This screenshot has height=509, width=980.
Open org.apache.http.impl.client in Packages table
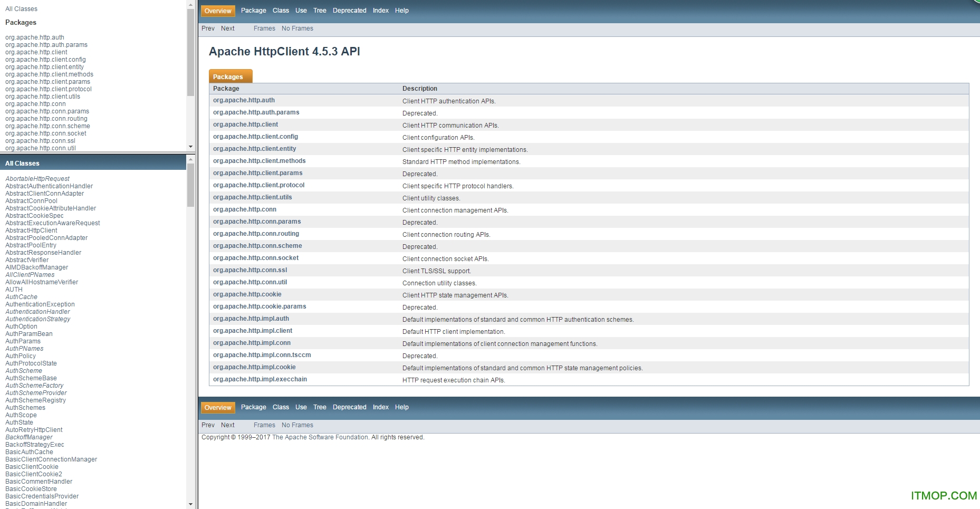(x=253, y=331)
